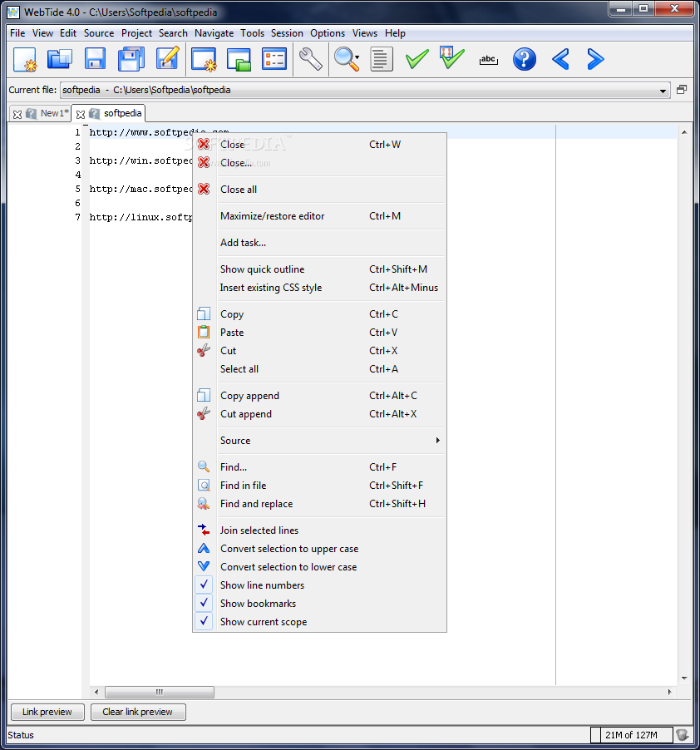Click the abc spell check icon

tap(488, 60)
